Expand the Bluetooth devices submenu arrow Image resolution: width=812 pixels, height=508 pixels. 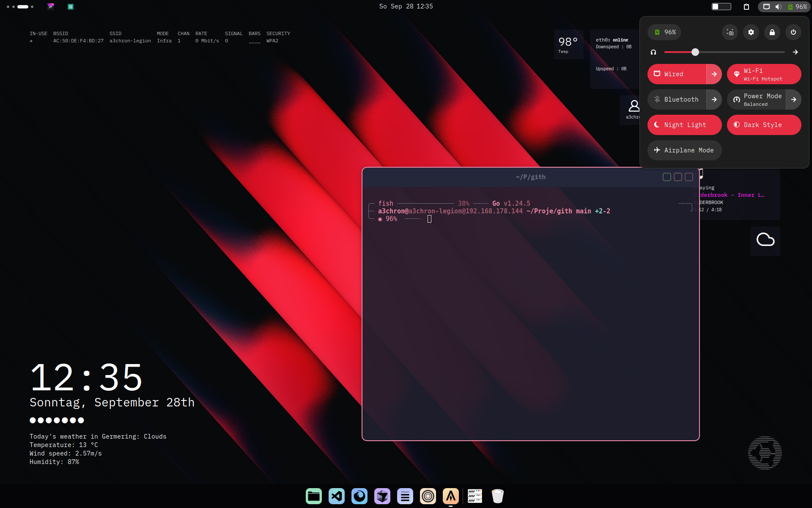click(x=714, y=99)
